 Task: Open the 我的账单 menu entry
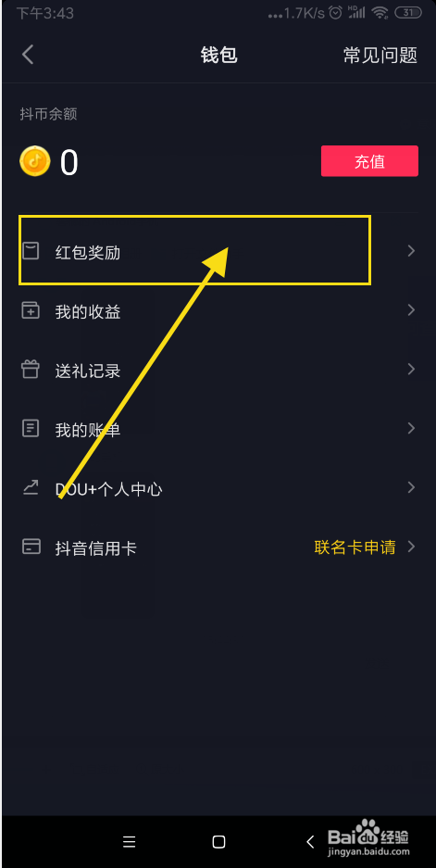218,429
